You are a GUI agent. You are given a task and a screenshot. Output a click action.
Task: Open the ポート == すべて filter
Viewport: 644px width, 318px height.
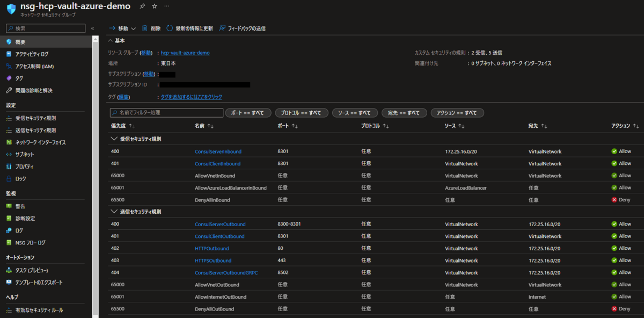(x=248, y=113)
